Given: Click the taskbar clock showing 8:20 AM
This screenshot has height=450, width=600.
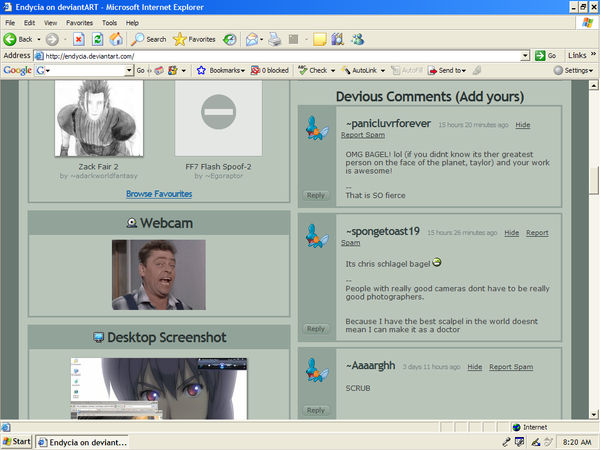Looking at the screenshot, I should click(x=577, y=442).
